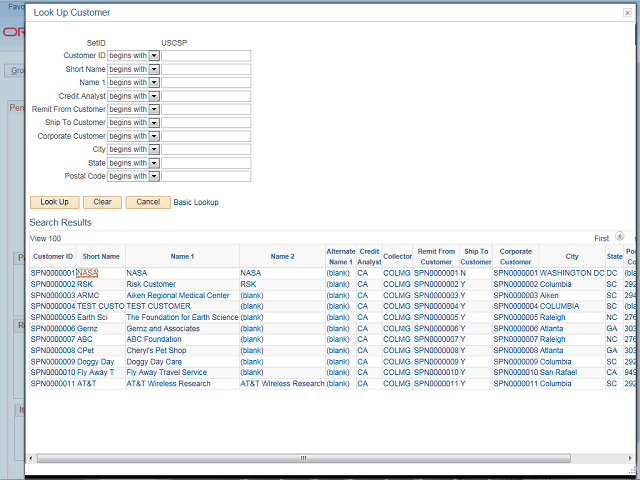
Task: Sort by Credit Analyst column header
Action: pyautogui.click(x=369, y=257)
